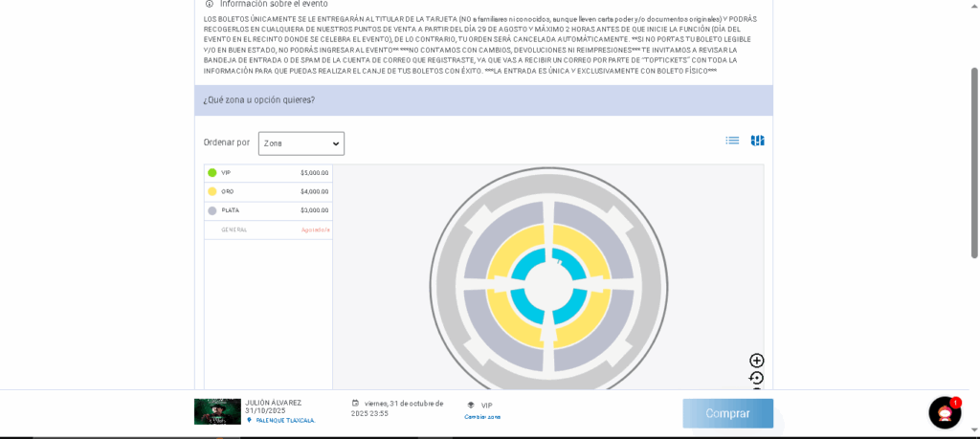Open the Ordenar por Zona dropdown
The width and height of the screenshot is (980, 439).
point(301,143)
